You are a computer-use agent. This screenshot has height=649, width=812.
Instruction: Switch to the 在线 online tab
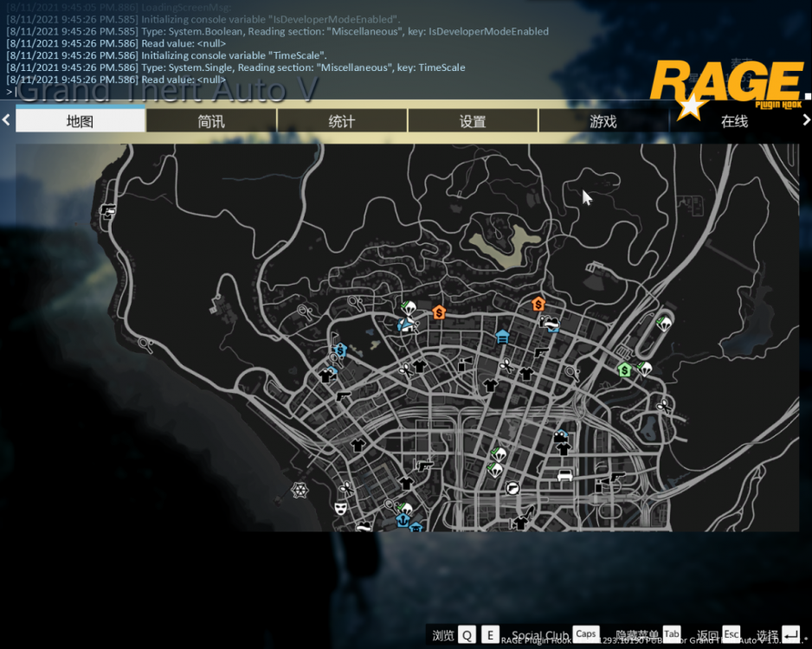point(734,120)
